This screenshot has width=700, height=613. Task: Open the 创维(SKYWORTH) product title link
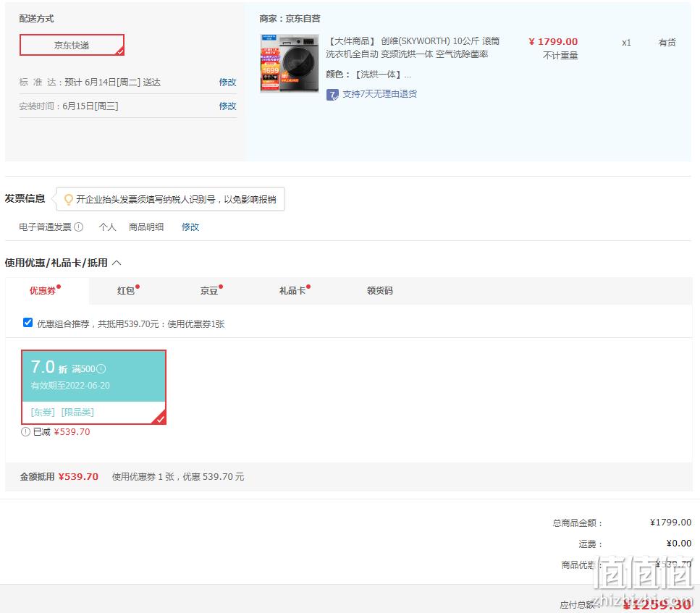tap(413, 47)
